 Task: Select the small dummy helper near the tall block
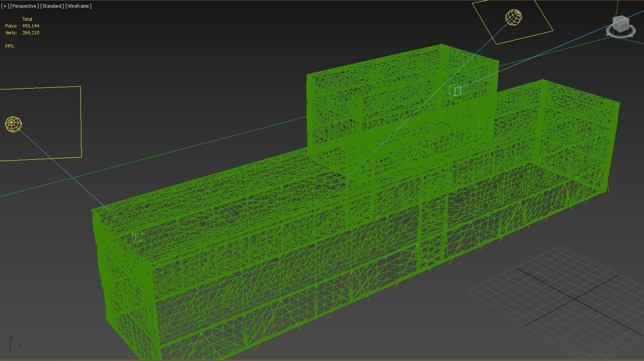pos(454,90)
